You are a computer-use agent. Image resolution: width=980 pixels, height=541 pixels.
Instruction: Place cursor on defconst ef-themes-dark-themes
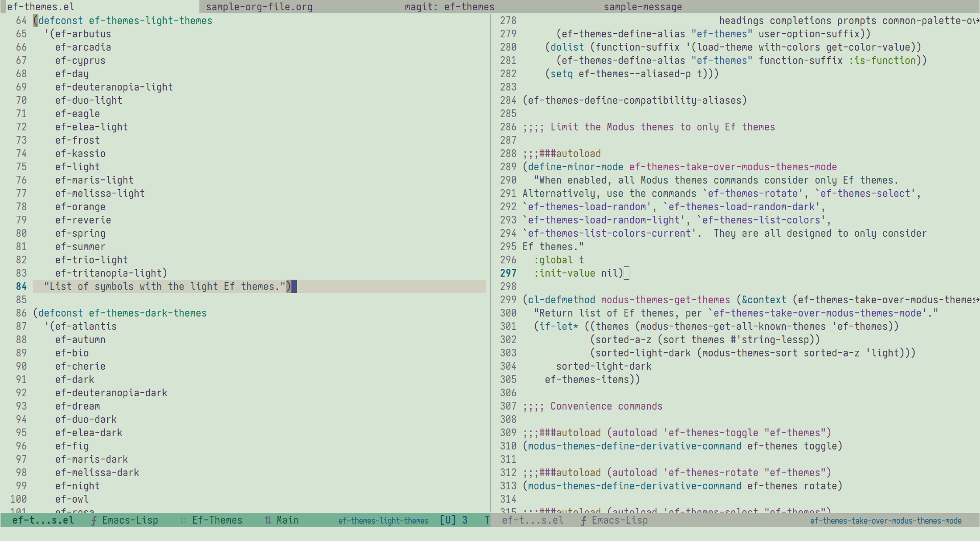click(123, 313)
